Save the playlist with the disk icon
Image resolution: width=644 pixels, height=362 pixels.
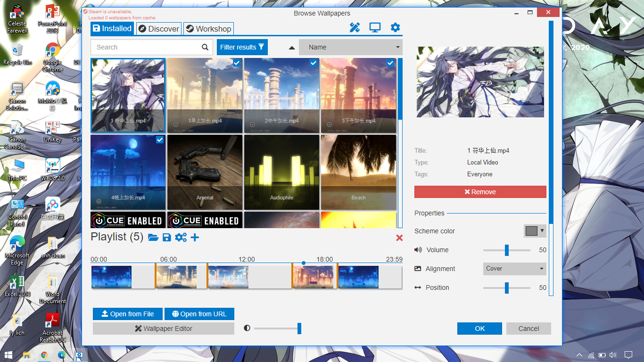pos(166,238)
